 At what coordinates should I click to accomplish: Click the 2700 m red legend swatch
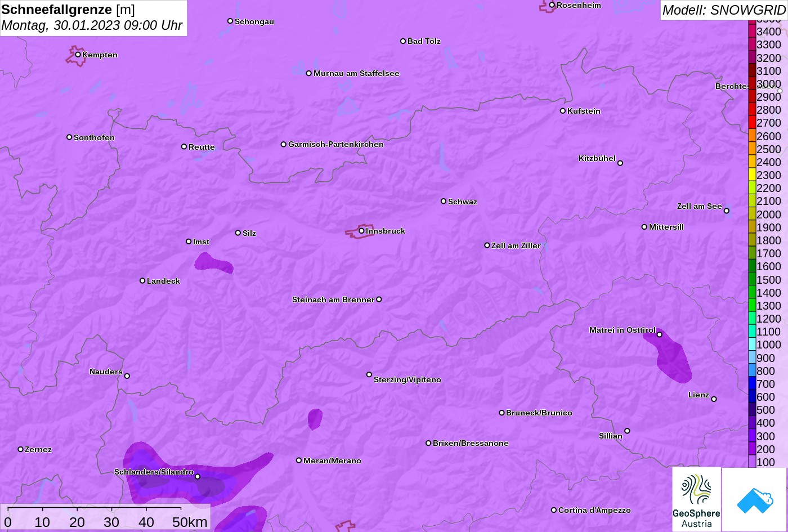(x=752, y=123)
